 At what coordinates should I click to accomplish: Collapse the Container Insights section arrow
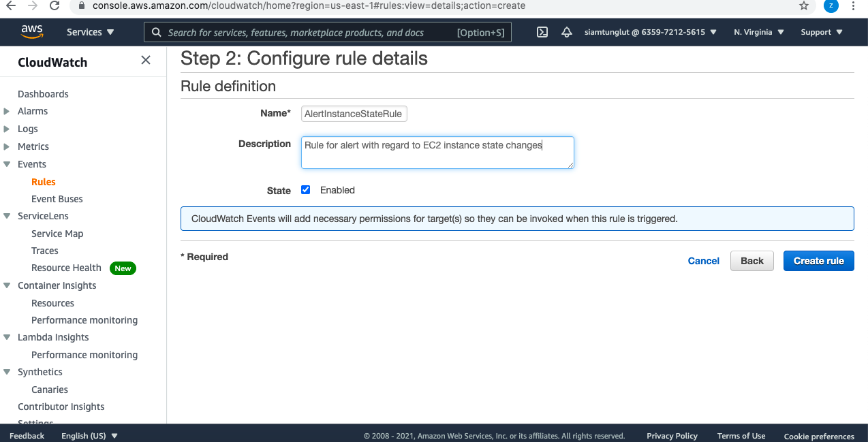[7, 285]
